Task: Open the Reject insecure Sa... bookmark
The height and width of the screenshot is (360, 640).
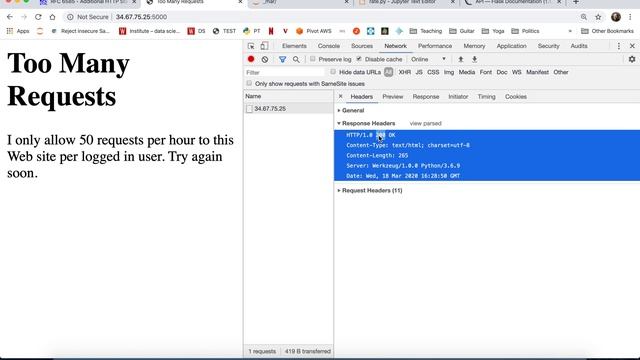Action: 80,31
